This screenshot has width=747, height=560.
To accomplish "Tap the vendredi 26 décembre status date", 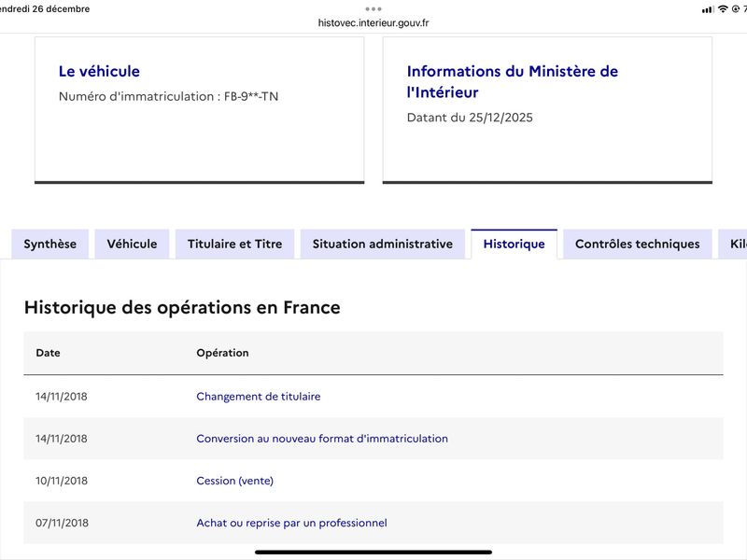I will pos(45,8).
